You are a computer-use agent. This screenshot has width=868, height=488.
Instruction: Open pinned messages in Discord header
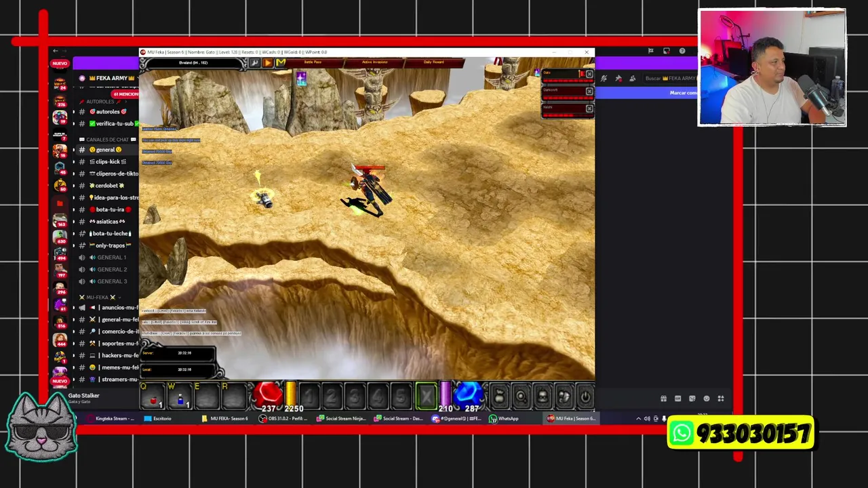point(618,79)
